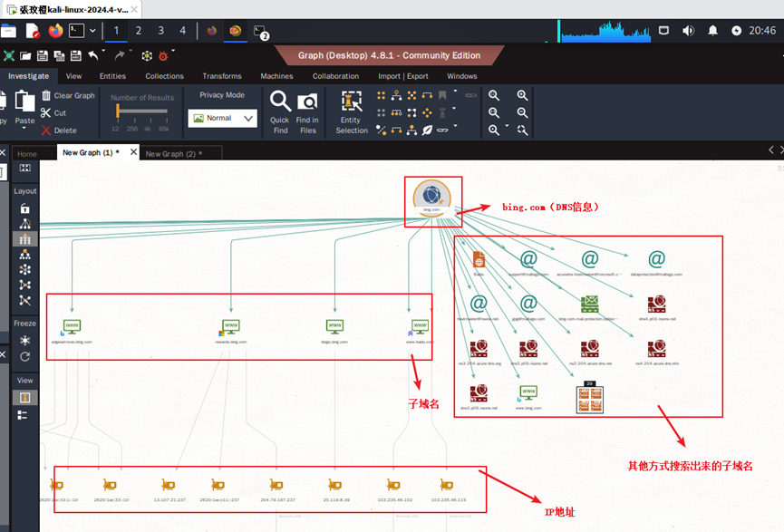This screenshot has width=784, height=532.
Task: Open the Import | Export ribbon tab
Action: tap(403, 76)
